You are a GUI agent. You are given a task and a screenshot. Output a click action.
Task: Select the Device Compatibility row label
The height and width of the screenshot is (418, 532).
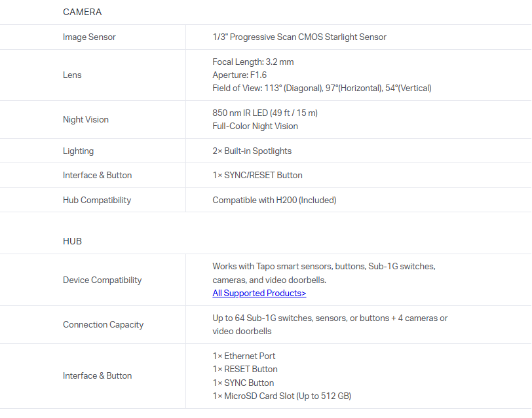[x=102, y=280]
